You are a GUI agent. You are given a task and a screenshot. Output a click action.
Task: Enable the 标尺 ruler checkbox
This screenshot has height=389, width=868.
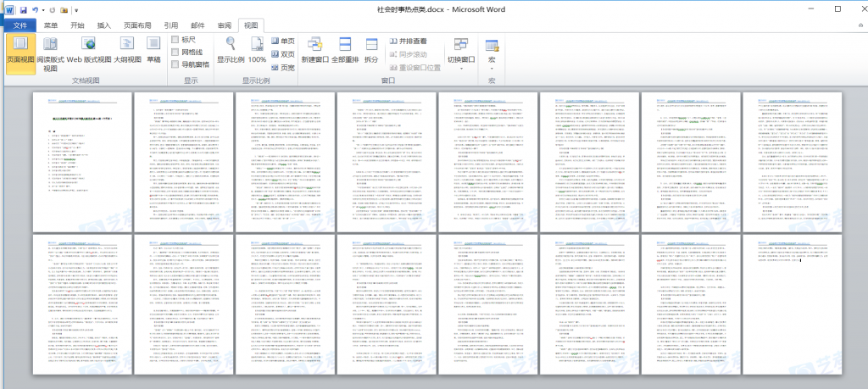click(175, 40)
